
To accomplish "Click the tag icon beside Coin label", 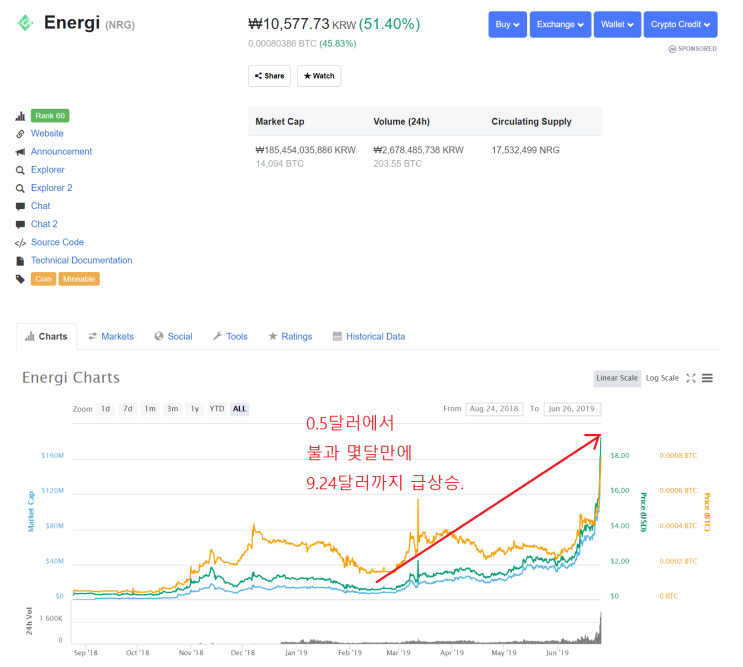I will [20, 279].
